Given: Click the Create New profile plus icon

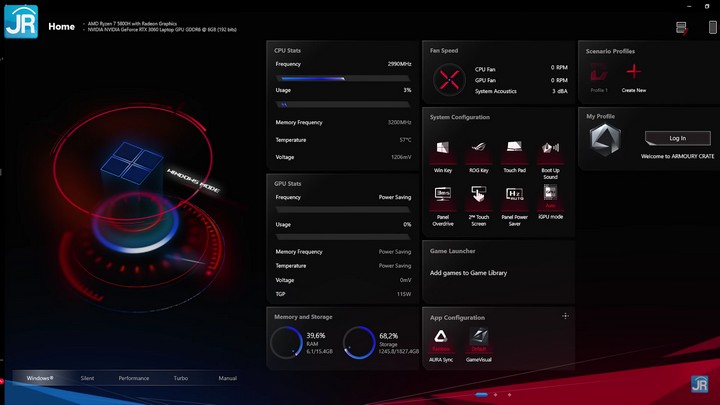Looking at the screenshot, I should pos(634,71).
